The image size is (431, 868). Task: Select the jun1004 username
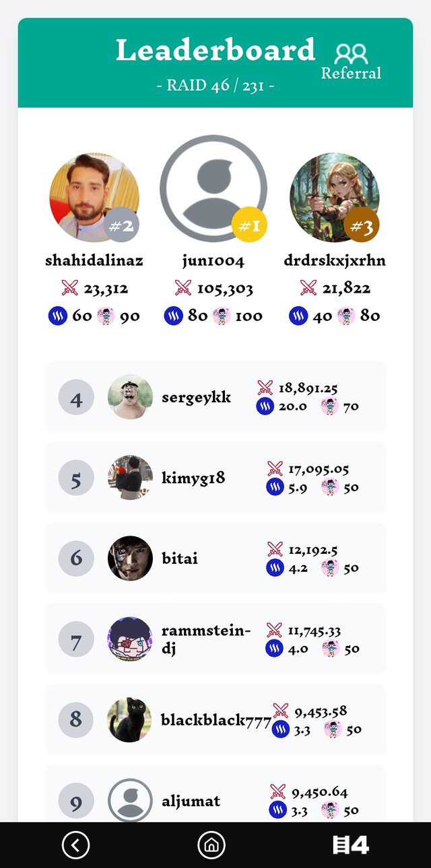(213, 260)
